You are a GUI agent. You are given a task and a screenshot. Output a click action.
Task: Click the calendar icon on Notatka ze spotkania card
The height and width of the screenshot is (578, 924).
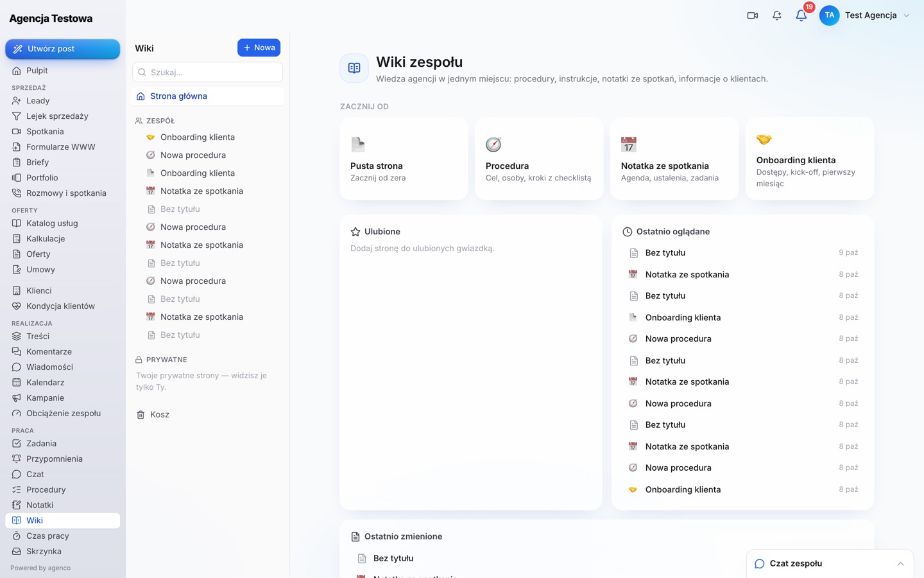point(629,144)
